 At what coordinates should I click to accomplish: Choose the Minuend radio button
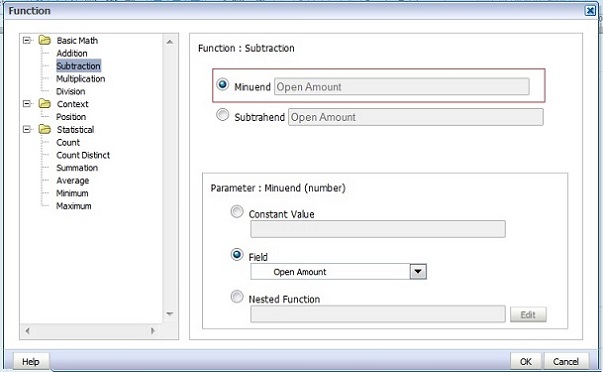223,84
